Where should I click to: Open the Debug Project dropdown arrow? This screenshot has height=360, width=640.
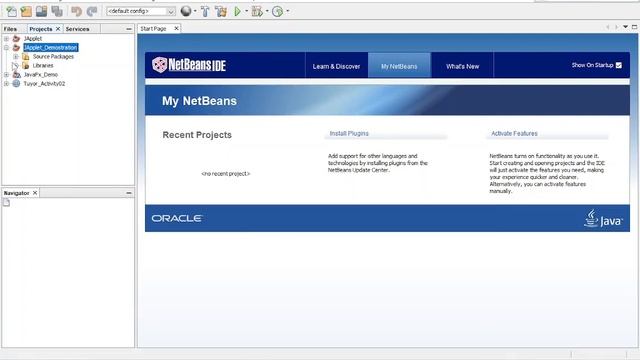(x=267, y=11)
